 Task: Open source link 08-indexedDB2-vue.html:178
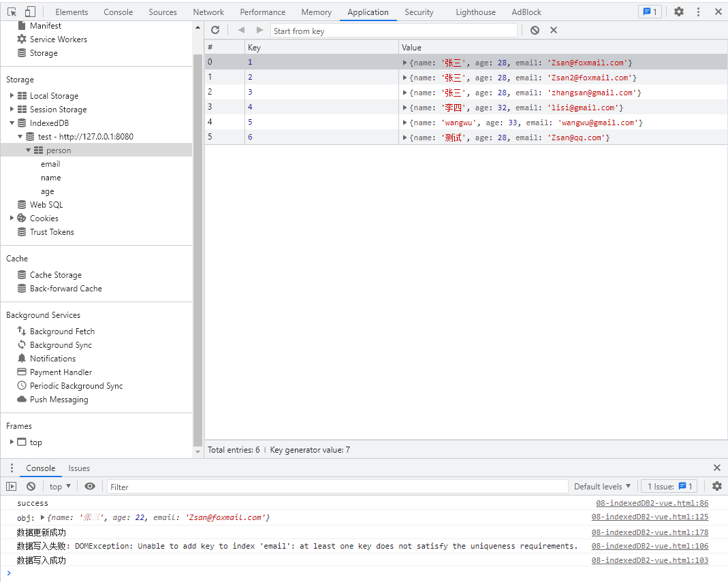(x=650, y=532)
